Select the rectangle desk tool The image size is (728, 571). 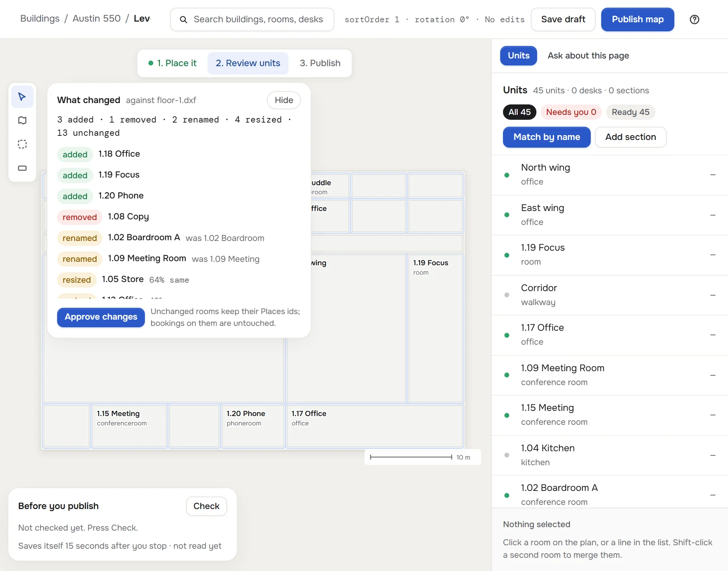point(22,168)
